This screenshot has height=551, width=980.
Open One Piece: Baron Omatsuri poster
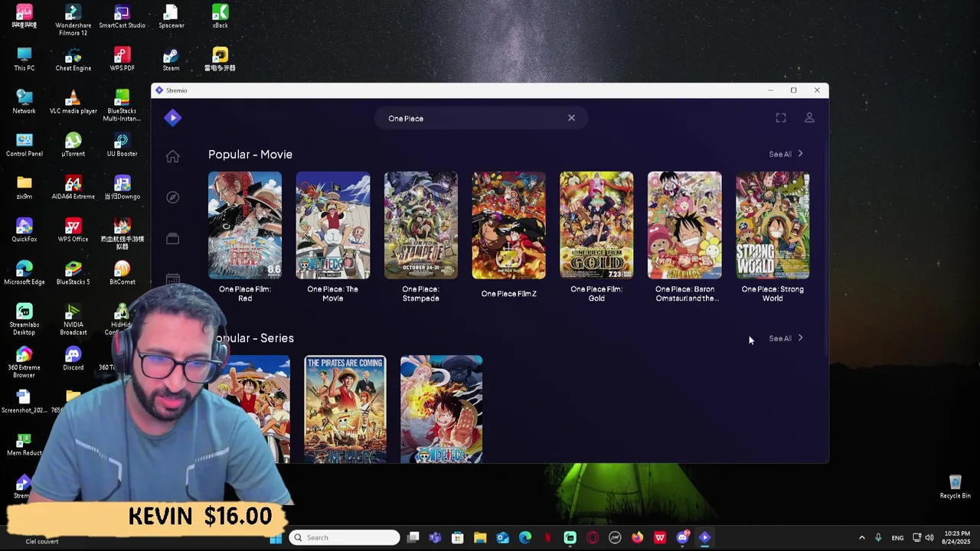pyautogui.click(x=684, y=225)
